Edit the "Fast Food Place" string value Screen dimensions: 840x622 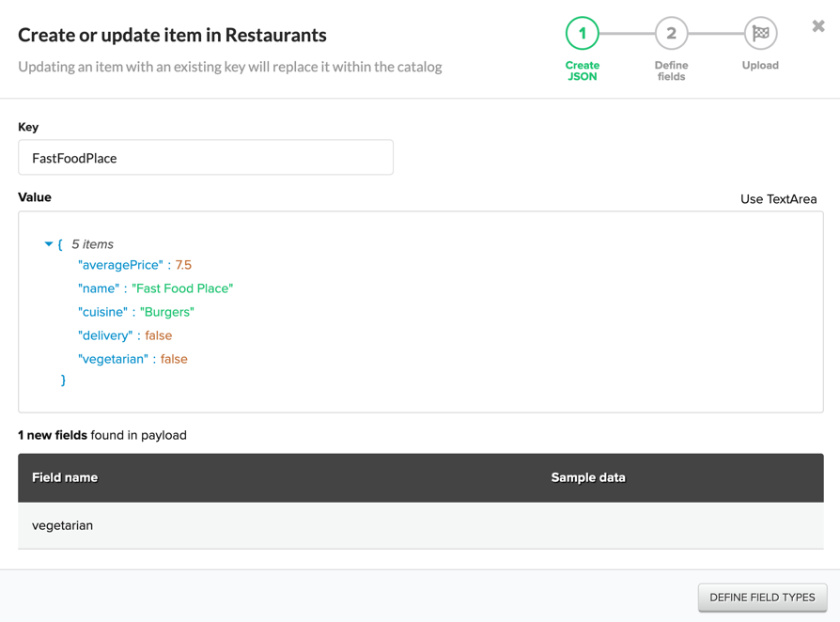pos(182,288)
